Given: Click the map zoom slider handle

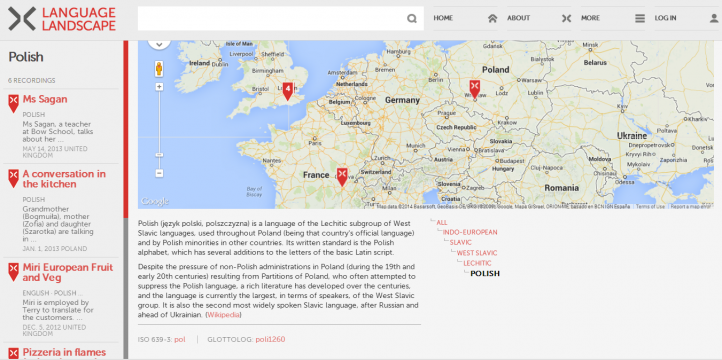Looking at the screenshot, I should click(x=159, y=155).
